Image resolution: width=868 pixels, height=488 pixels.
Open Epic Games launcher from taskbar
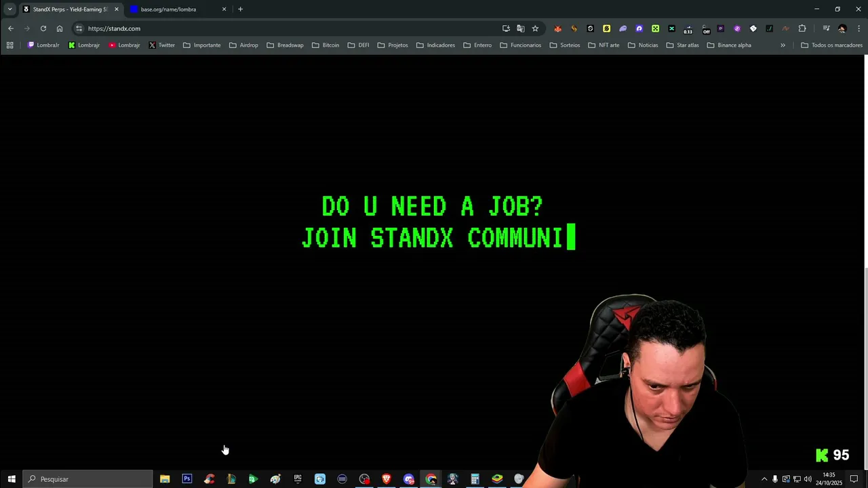pos(298,479)
